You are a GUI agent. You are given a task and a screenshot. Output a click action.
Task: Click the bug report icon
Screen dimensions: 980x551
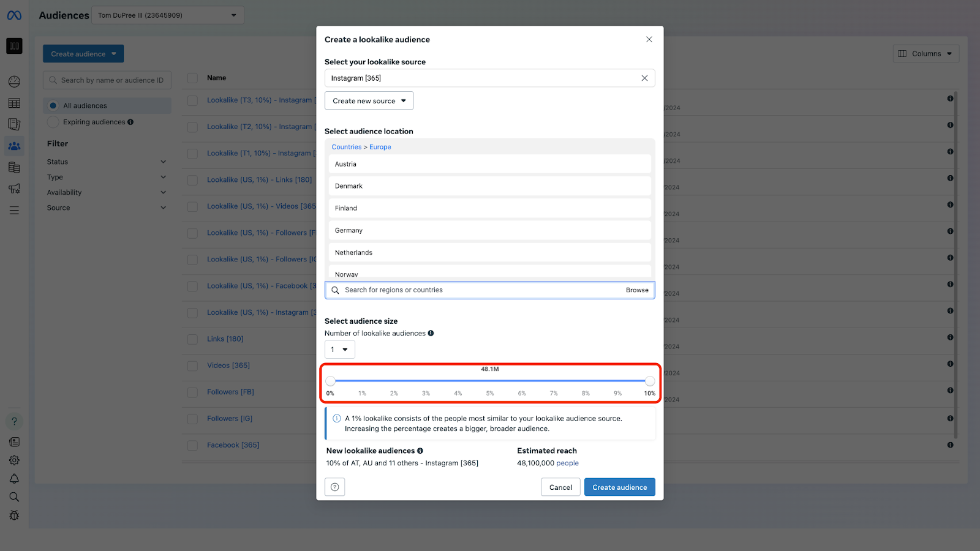tap(14, 515)
